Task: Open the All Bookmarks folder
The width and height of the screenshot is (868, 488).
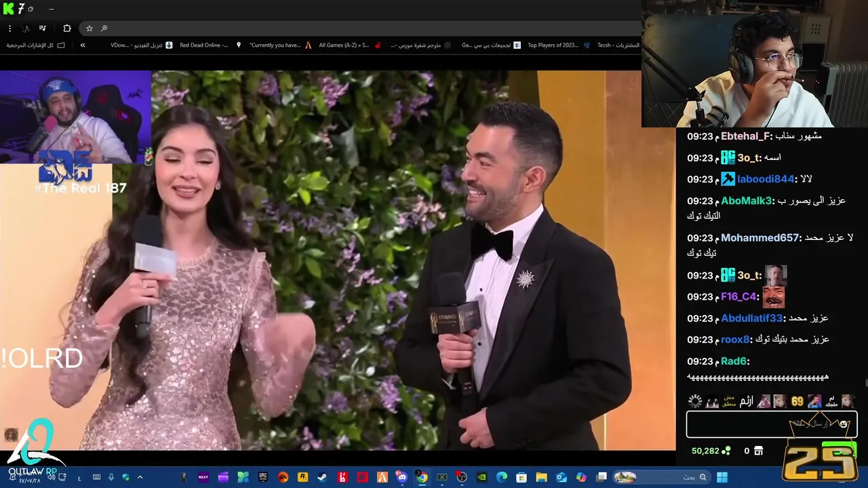Action: coord(35,45)
